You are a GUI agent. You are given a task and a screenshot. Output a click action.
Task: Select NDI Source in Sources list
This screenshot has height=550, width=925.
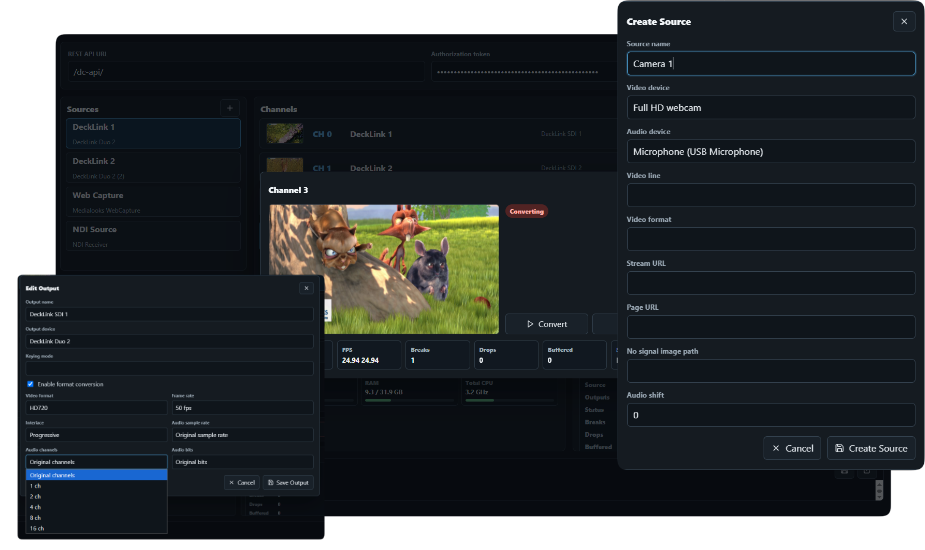tap(153, 236)
